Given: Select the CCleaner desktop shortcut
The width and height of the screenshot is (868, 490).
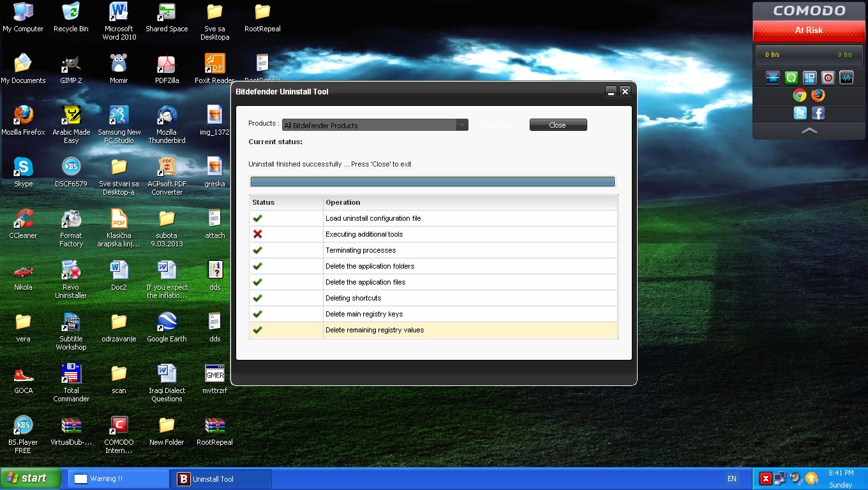Looking at the screenshot, I should 23,225.
